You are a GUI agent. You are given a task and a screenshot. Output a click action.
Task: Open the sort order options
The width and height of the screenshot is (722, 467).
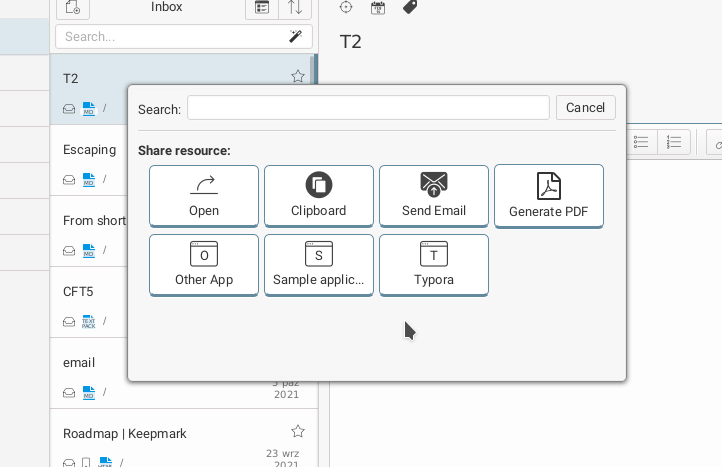tap(296, 8)
